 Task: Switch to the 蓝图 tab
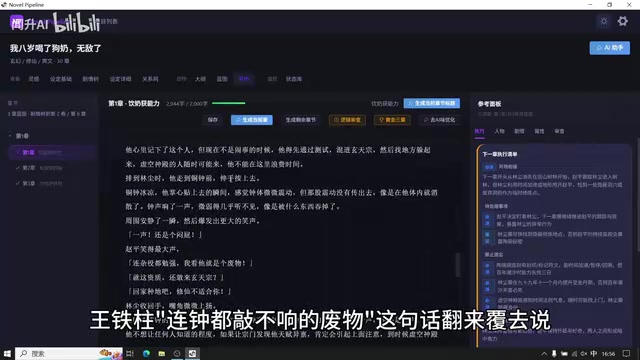click(x=222, y=79)
